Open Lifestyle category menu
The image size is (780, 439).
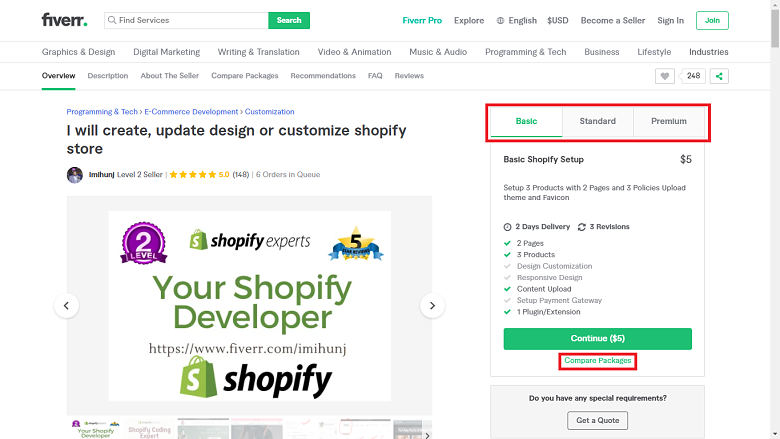coord(654,52)
